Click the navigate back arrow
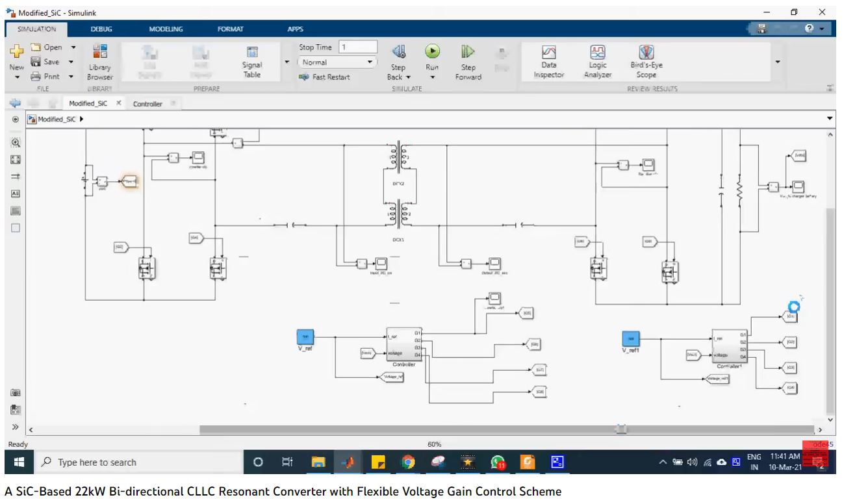Image resolution: width=844 pixels, height=504 pixels. (15, 103)
